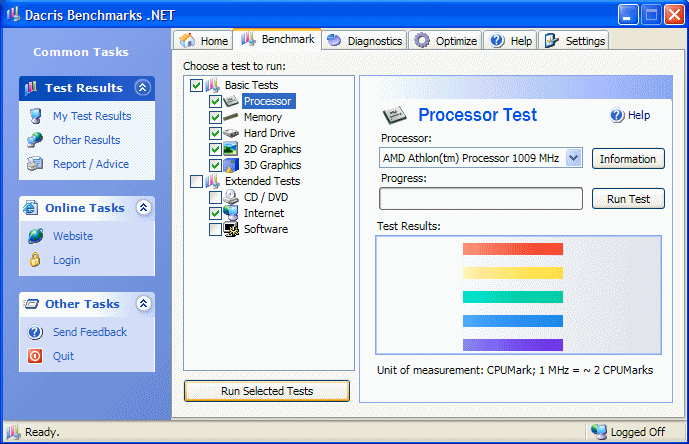Click the Processor chip icon in tree

click(231, 101)
